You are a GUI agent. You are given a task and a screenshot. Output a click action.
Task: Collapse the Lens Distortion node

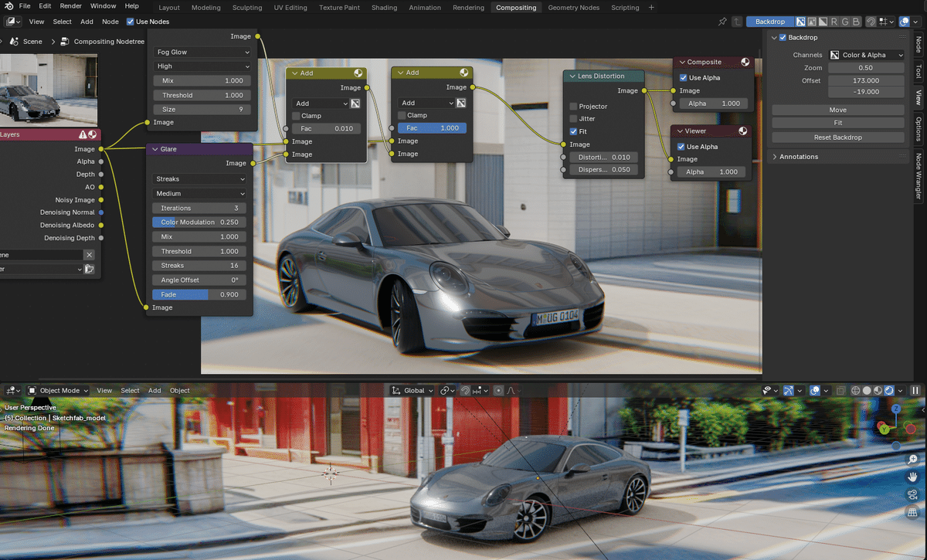pyautogui.click(x=571, y=76)
